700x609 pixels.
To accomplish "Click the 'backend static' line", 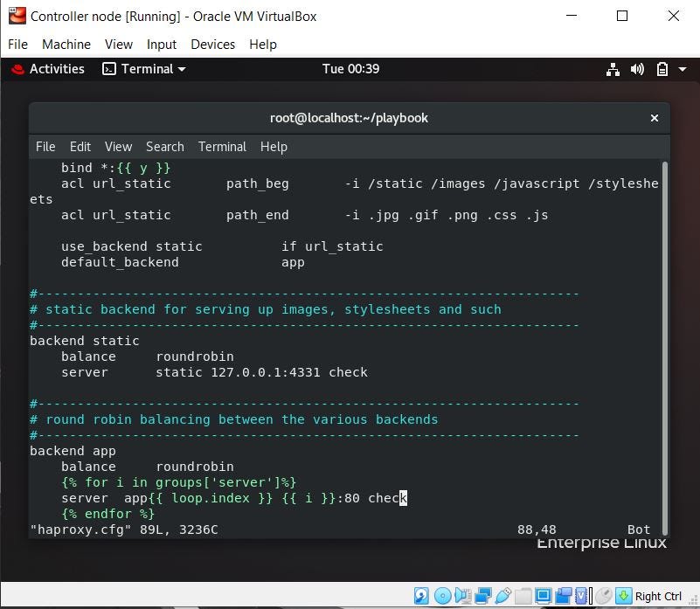I will coord(85,341).
